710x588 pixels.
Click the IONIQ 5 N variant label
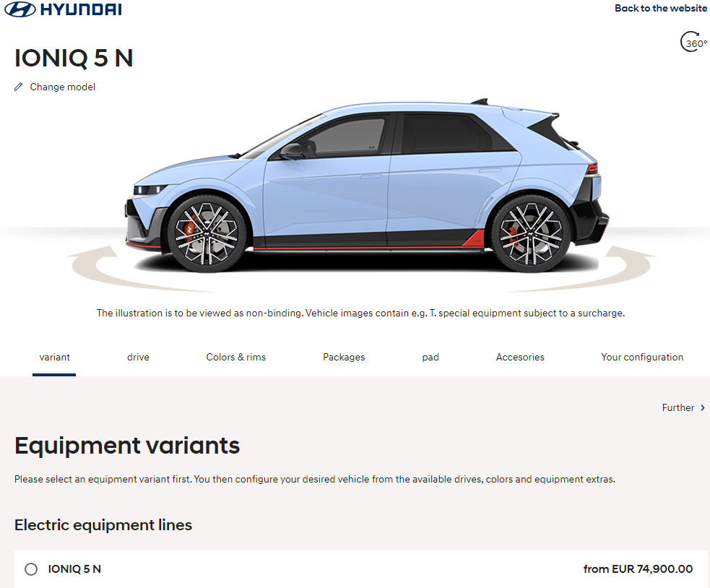[74, 569]
